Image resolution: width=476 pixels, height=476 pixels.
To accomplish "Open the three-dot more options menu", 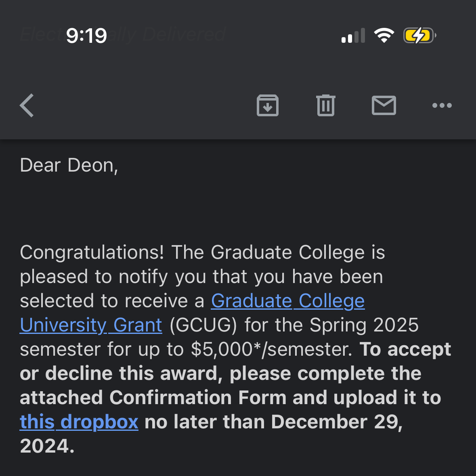I will point(442,105).
